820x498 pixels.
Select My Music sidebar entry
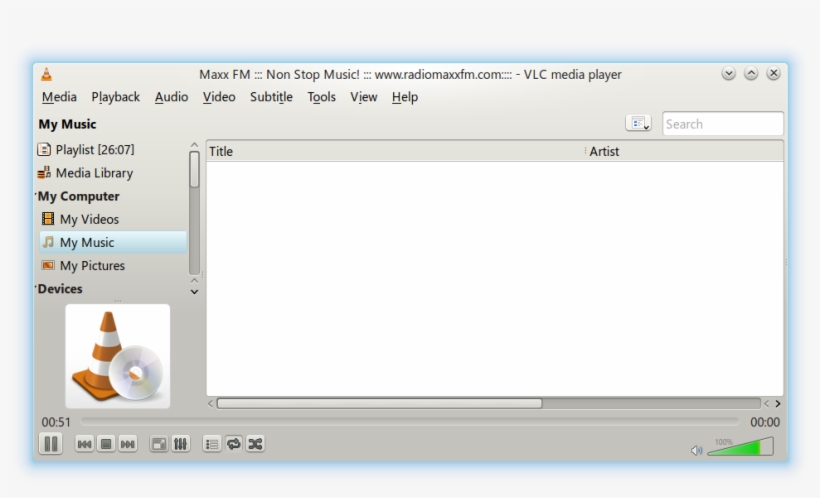pos(112,242)
